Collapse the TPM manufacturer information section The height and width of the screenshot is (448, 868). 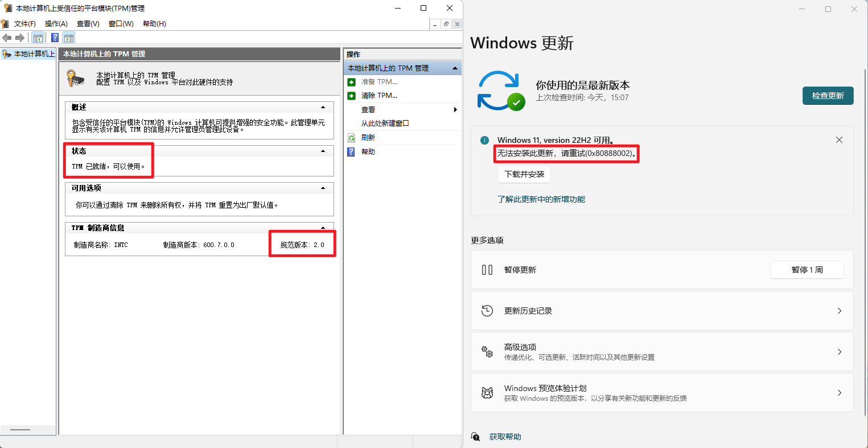point(323,228)
